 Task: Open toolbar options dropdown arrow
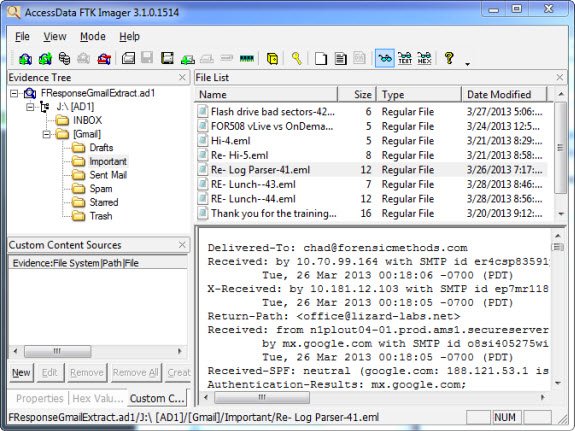coord(468,64)
